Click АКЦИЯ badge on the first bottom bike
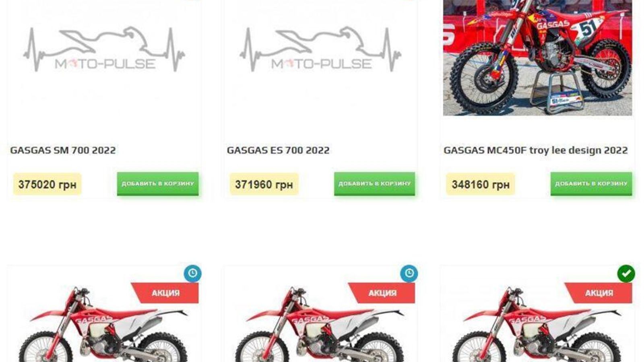Viewport: 644px width, 362px height. [x=165, y=293]
